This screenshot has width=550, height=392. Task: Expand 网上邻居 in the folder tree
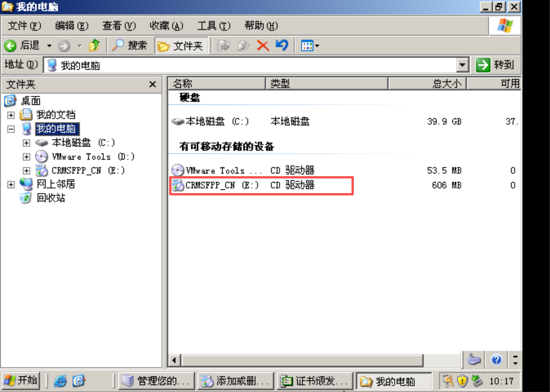click(x=11, y=184)
